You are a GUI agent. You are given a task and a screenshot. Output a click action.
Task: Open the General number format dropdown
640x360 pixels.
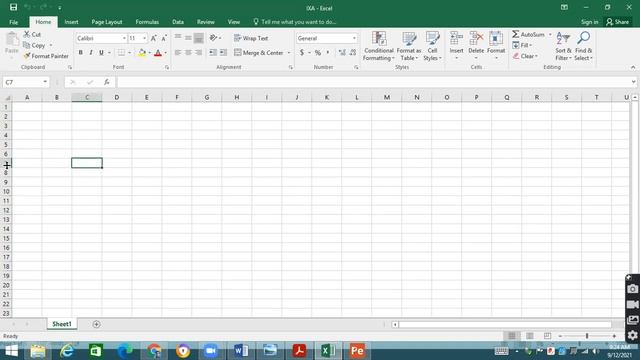(x=354, y=38)
